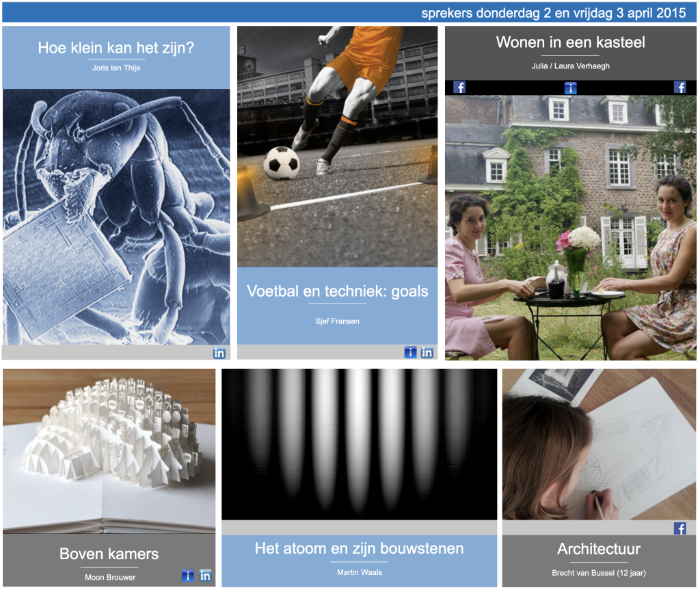Open LinkedIn icon in Voetbal en techniek card

pos(427,353)
